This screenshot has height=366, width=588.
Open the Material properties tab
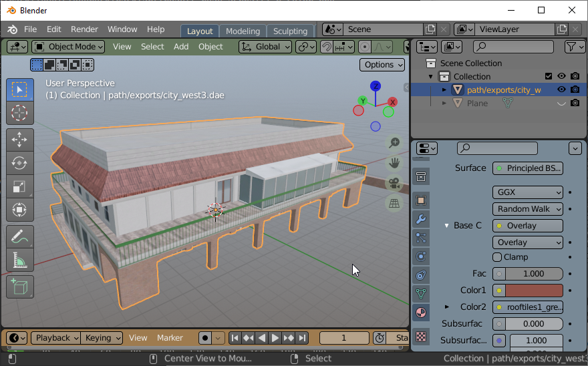(421, 313)
